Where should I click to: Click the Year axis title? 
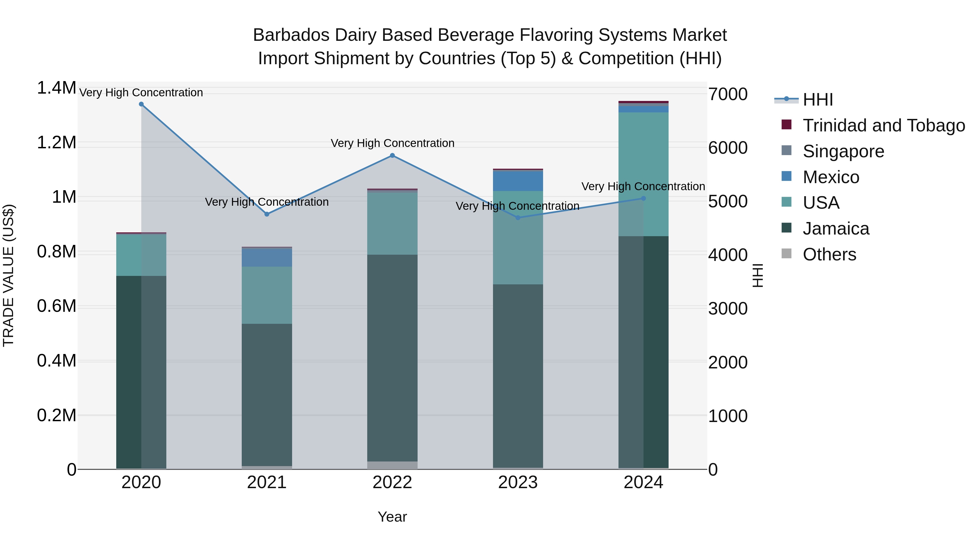coord(392,517)
